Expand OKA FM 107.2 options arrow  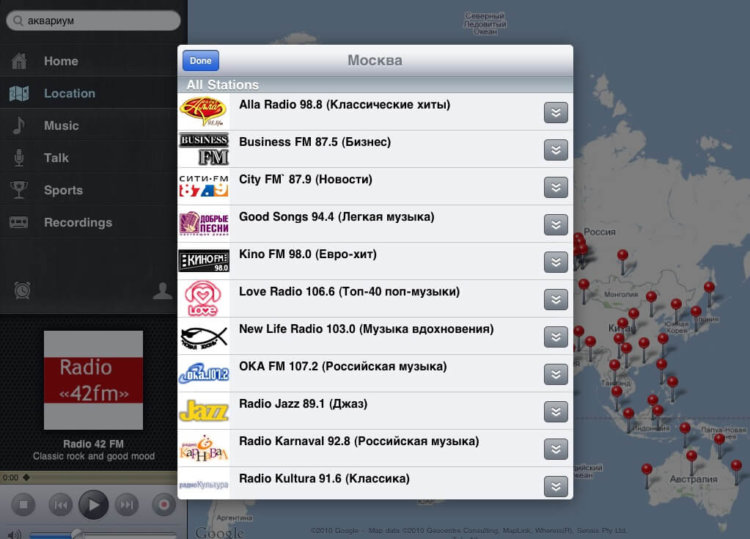(556, 374)
